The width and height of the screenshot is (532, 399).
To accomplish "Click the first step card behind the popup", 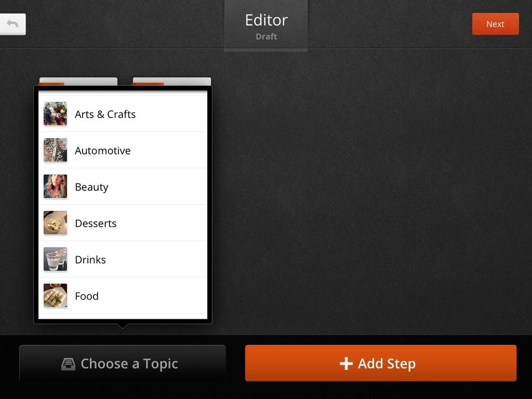I will (x=78, y=81).
